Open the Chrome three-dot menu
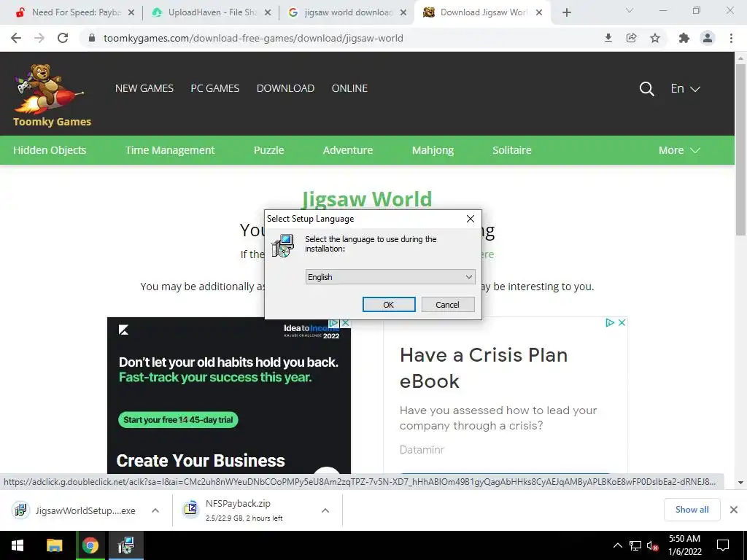The height and width of the screenshot is (560, 747). click(x=731, y=38)
